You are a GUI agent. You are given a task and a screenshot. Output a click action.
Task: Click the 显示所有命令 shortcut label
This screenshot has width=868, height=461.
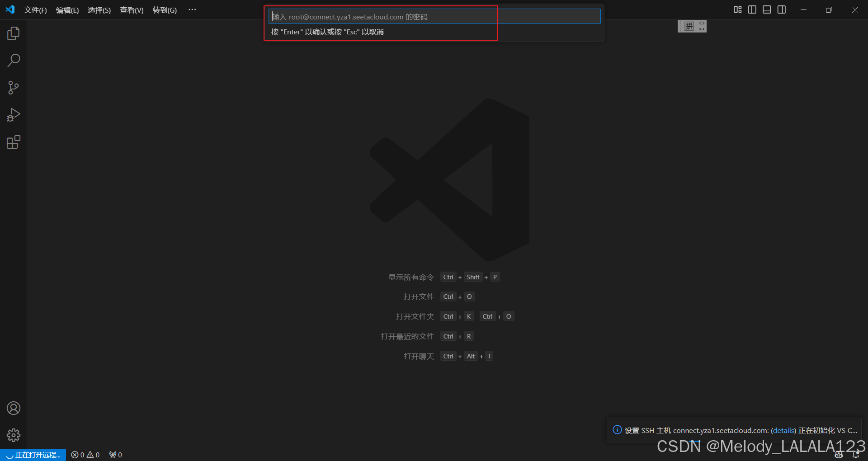pos(411,277)
